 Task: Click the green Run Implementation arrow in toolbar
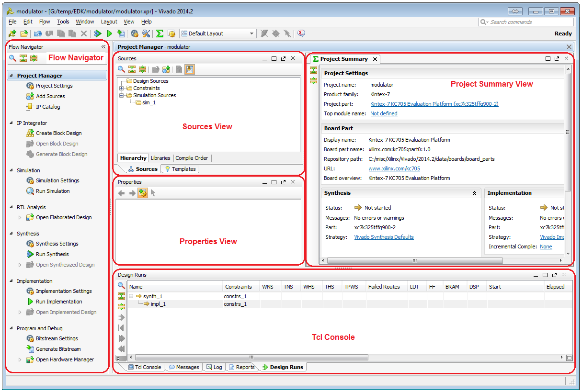(110, 34)
